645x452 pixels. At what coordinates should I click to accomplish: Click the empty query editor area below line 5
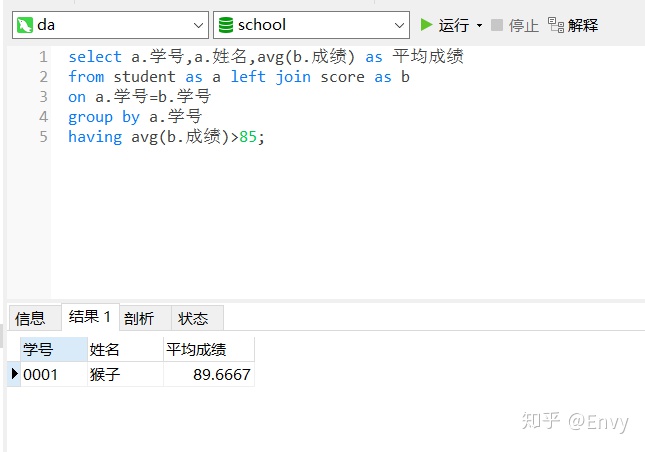point(346,222)
